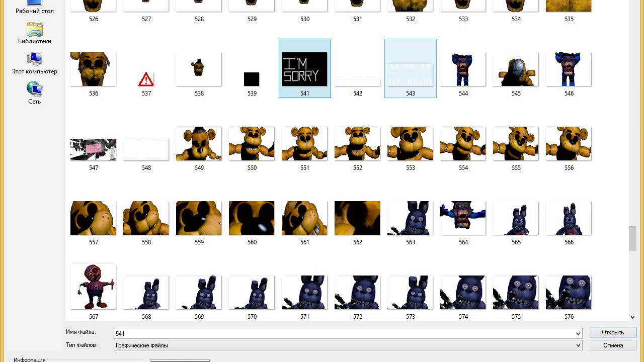Viewport: 644px width, 362px height.
Task: Select golden bear with hat 549
Action: pyautogui.click(x=199, y=143)
